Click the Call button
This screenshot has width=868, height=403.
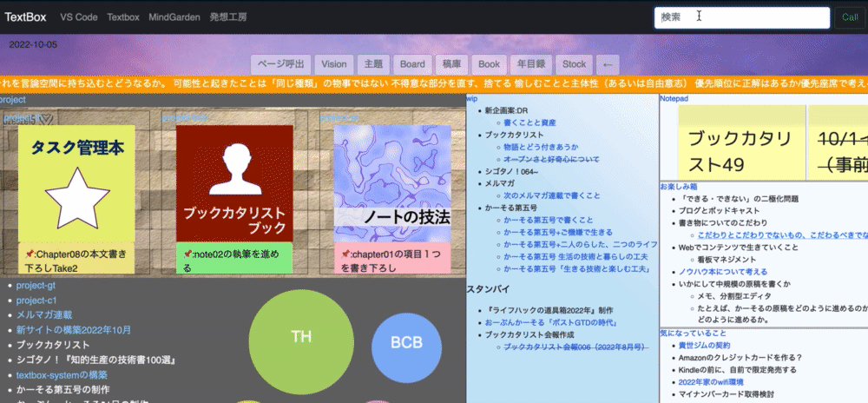(850, 17)
